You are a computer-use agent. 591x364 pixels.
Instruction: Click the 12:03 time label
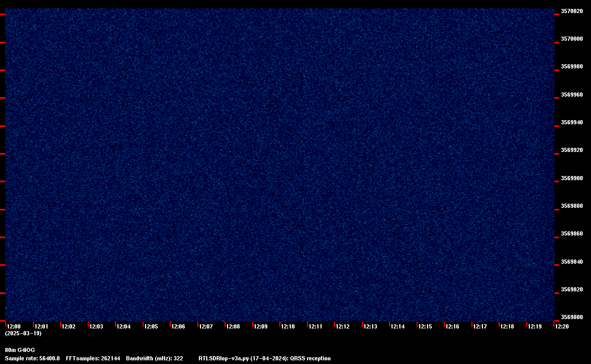click(x=96, y=326)
